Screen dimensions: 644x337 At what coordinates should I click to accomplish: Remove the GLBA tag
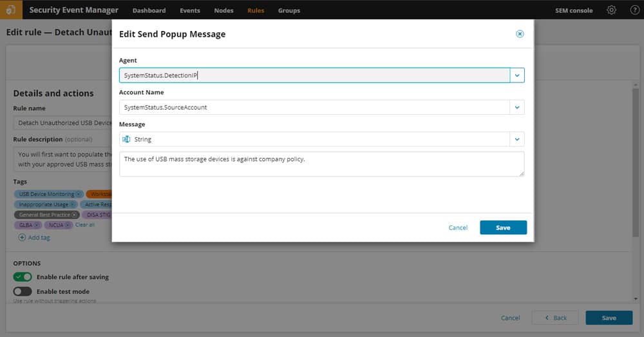[x=37, y=225]
